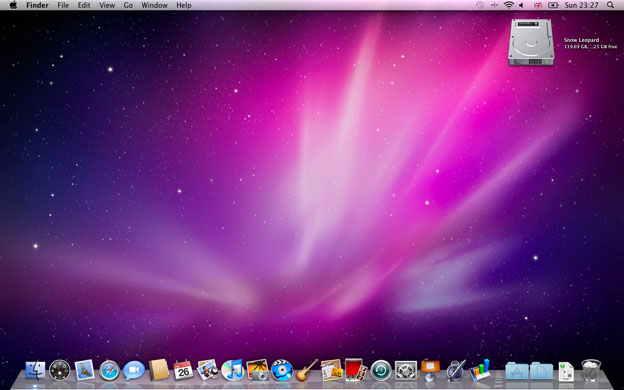
Task: Show the battery status menu
Action: (553, 5)
